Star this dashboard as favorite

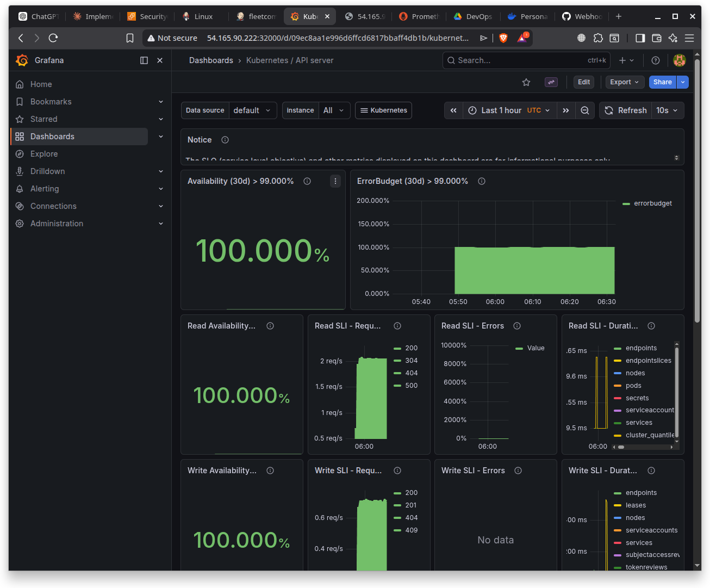click(x=526, y=82)
